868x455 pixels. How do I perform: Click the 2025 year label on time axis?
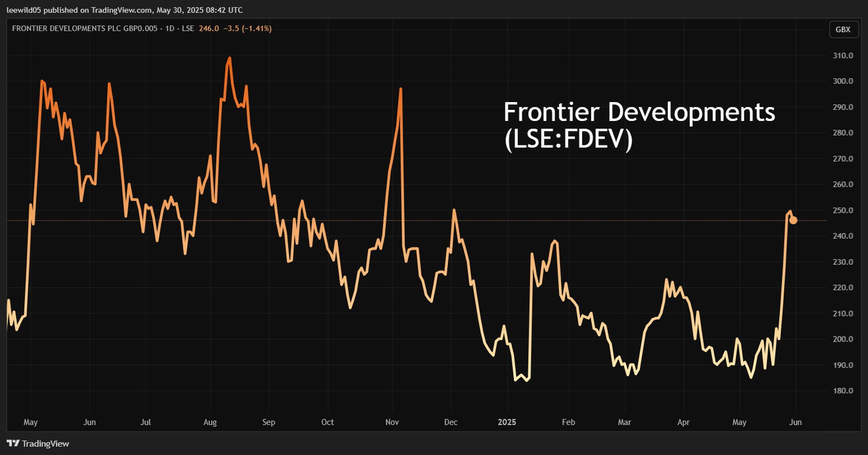click(x=507, y=422)
